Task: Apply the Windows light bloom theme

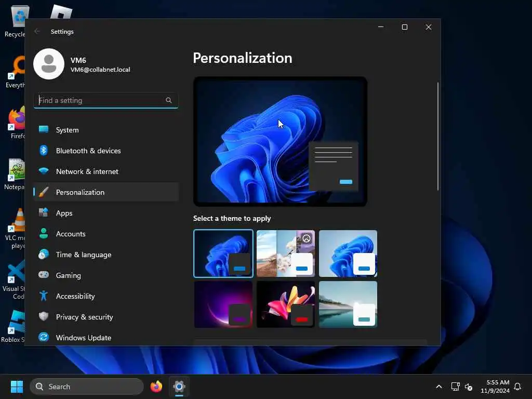Action: point(348,254)
